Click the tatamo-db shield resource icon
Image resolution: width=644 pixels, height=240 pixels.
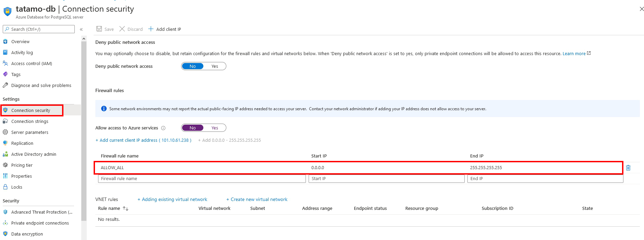pyautogui.click(x=8, y=12)
